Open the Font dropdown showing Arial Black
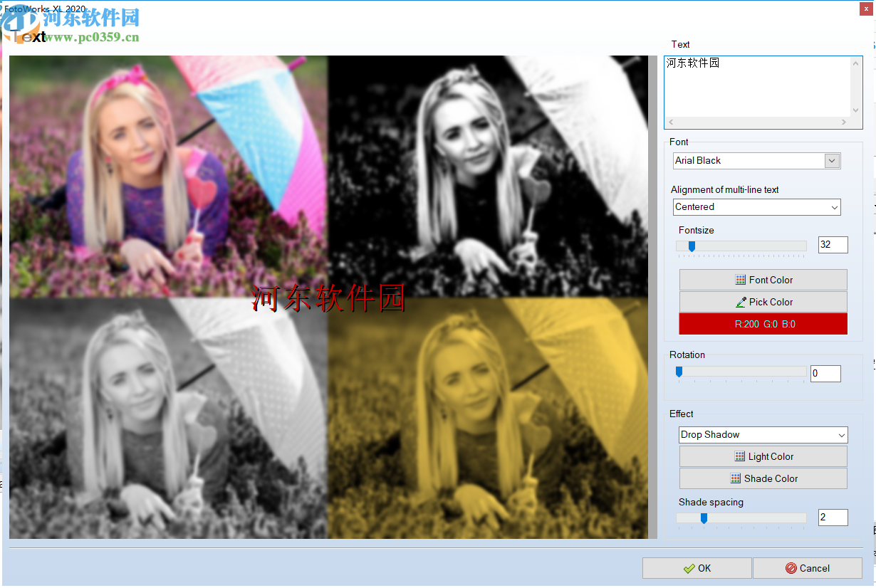The height and width of the screenshot is (588, 876). 831,160
